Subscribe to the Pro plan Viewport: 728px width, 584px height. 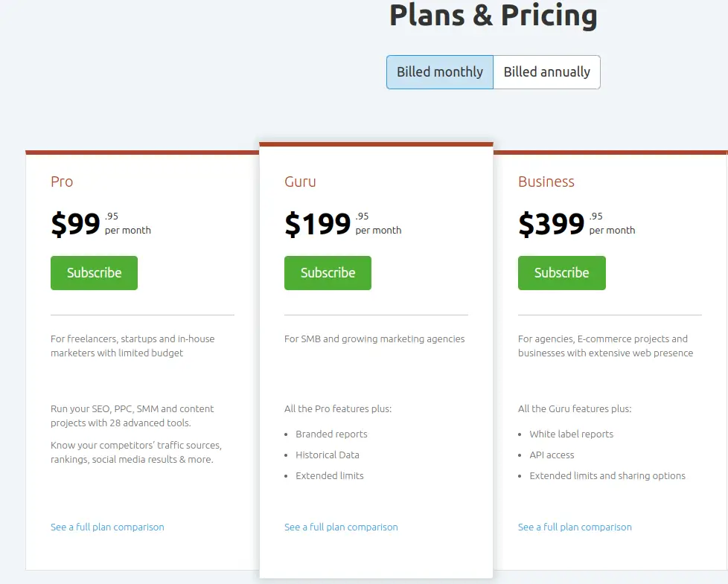95,273
